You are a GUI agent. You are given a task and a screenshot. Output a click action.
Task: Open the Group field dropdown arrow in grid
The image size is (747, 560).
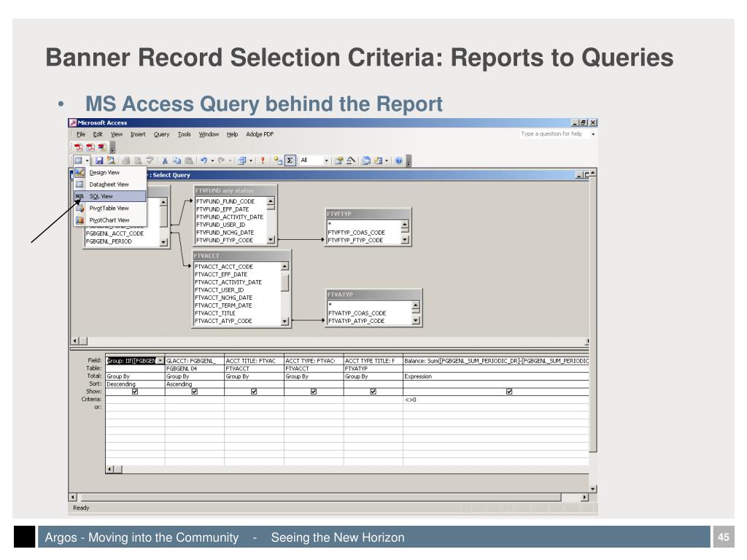tap(160, 361)
